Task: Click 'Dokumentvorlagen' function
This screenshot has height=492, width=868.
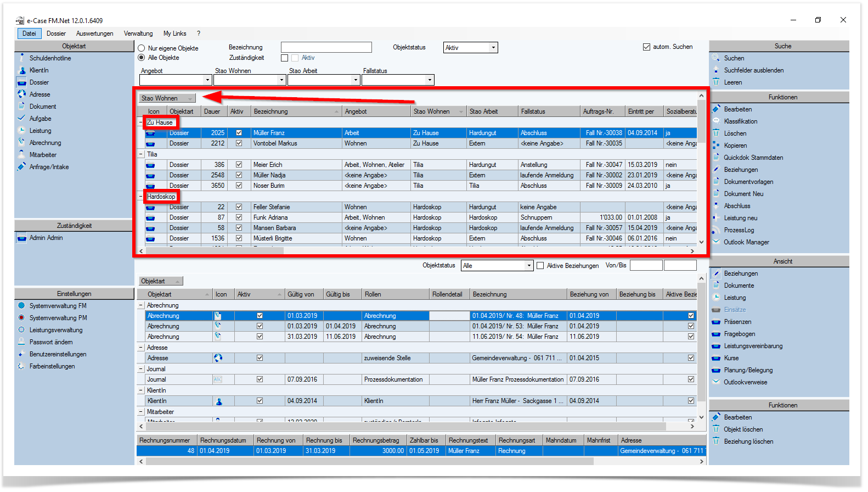Action: 748,182
